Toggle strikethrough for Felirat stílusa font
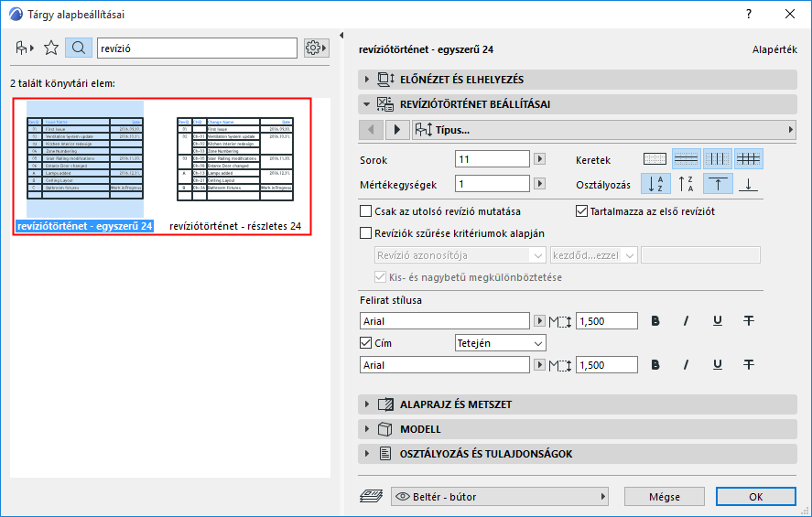This screenshot has height=517, width=812. [749, 321]
